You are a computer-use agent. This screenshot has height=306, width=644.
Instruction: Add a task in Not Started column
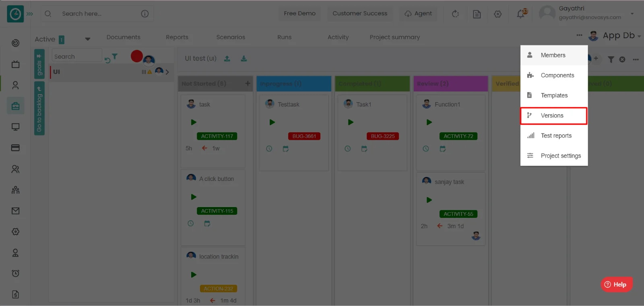click(x=248, y=84)
